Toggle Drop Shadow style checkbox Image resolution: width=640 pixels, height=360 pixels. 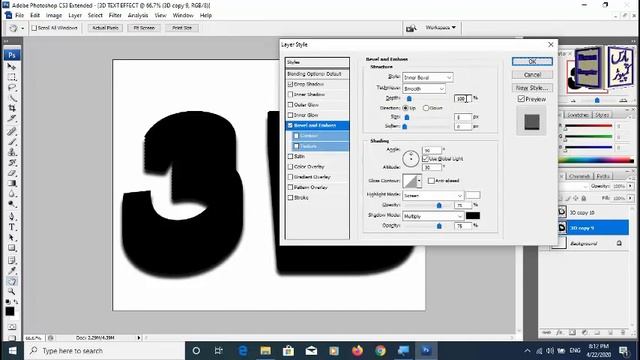(x=290, y=84)
